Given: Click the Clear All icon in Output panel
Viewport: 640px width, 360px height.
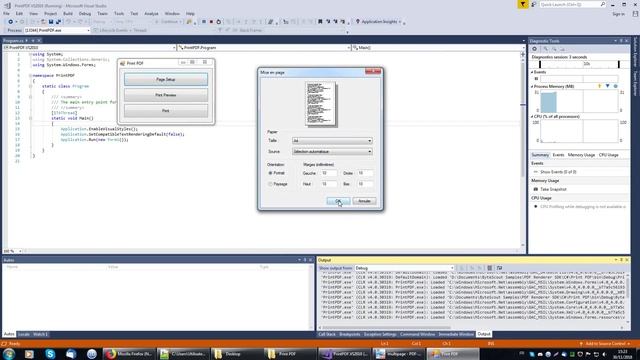Looking at the screenshot, I should tap(489, 268).
